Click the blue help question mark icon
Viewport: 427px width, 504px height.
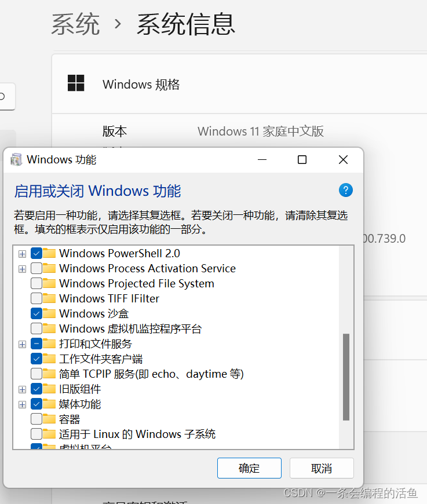pos(346,190)
